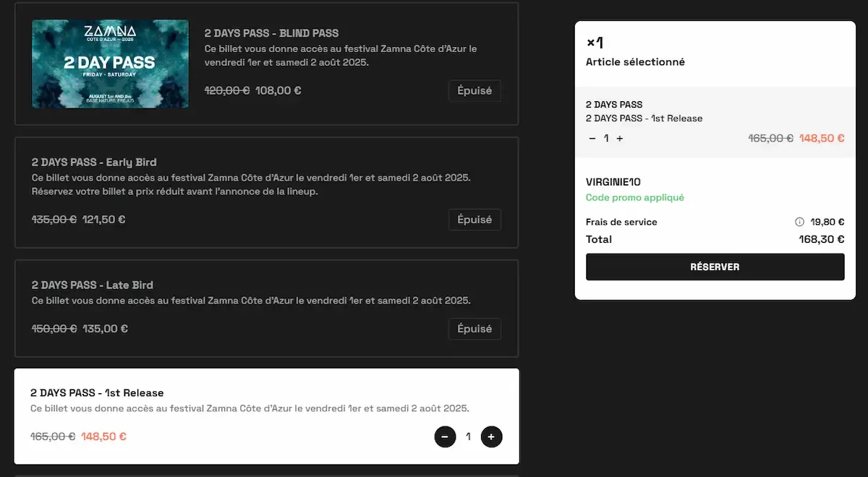Click the RÉSERVER button
Viewport: 868px width, 477px height.
point(715,267)
